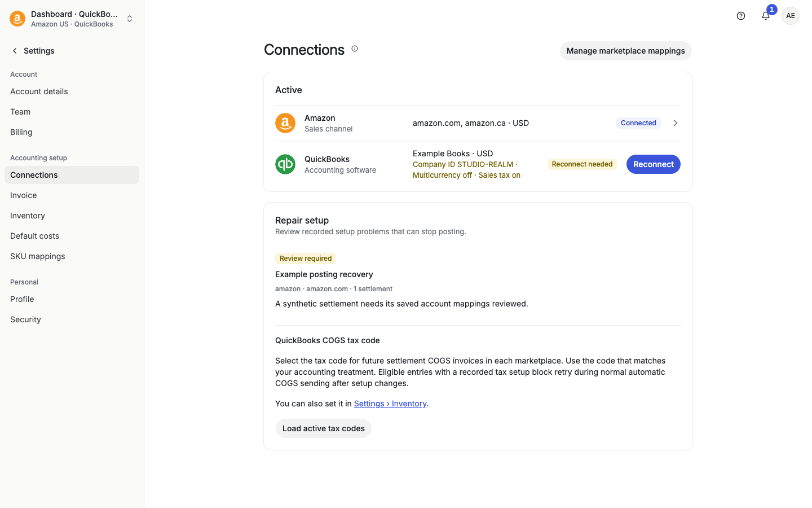Click the Example posting recovery title
Viewport: 812px width, 508px height.
tap(324, 274)
